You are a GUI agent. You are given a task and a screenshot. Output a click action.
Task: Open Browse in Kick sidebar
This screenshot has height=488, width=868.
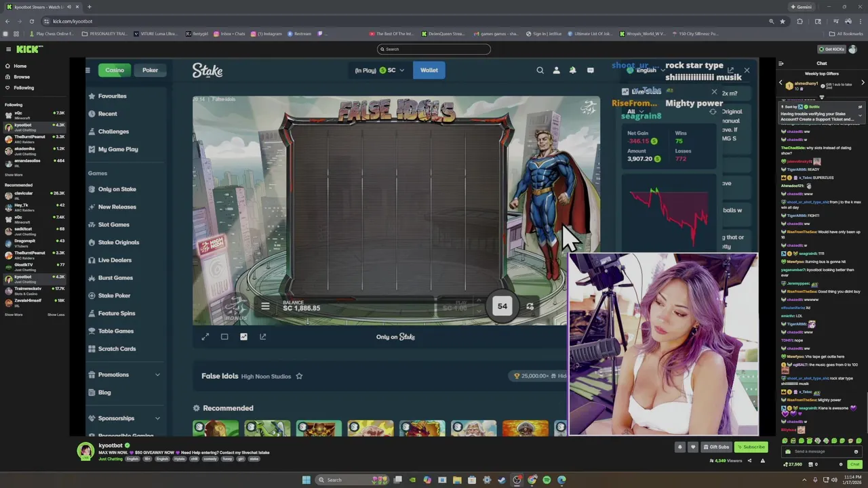tap(17, 77)
